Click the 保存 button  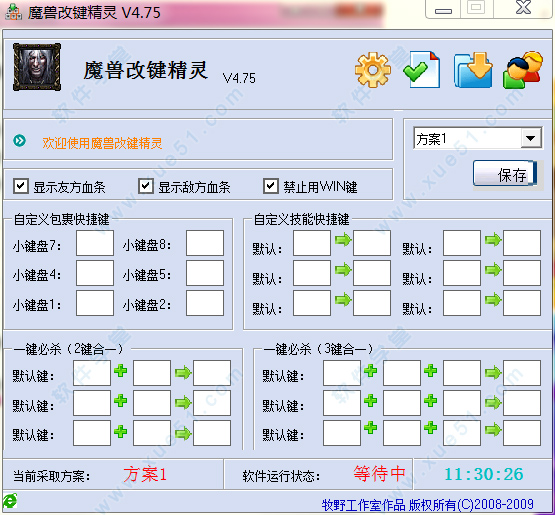(x=505, y=174)
